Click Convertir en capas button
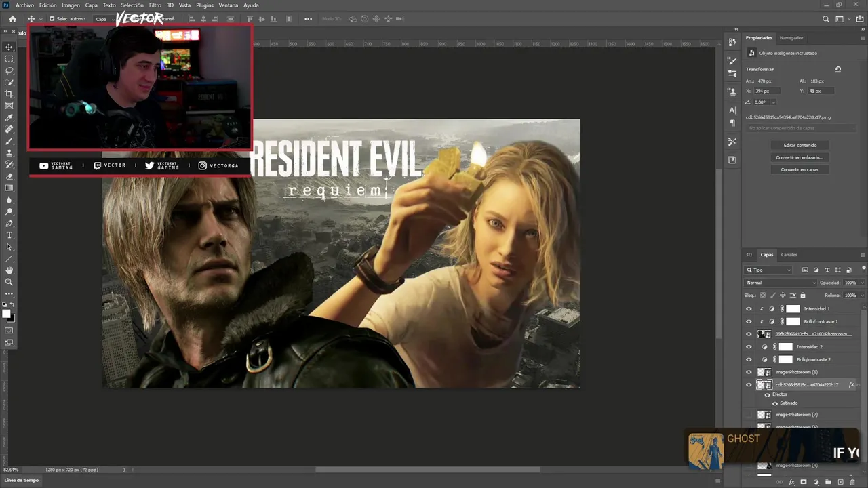Viewport: 868px width, 488px height. tap(800, 169)
